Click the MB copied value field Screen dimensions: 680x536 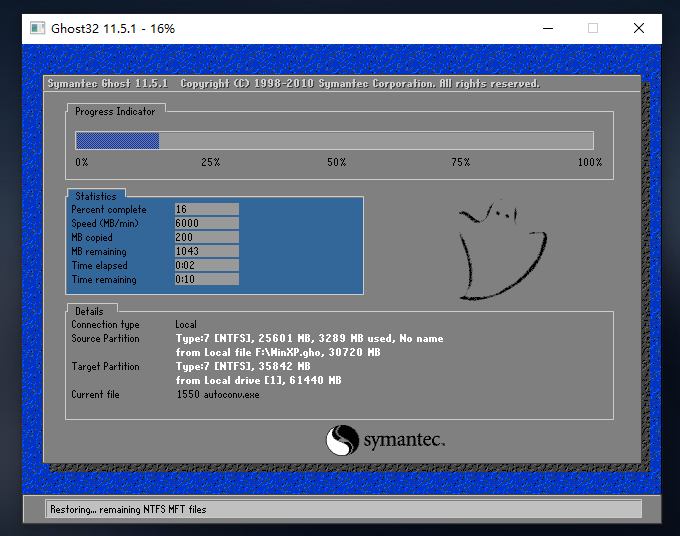206,238
